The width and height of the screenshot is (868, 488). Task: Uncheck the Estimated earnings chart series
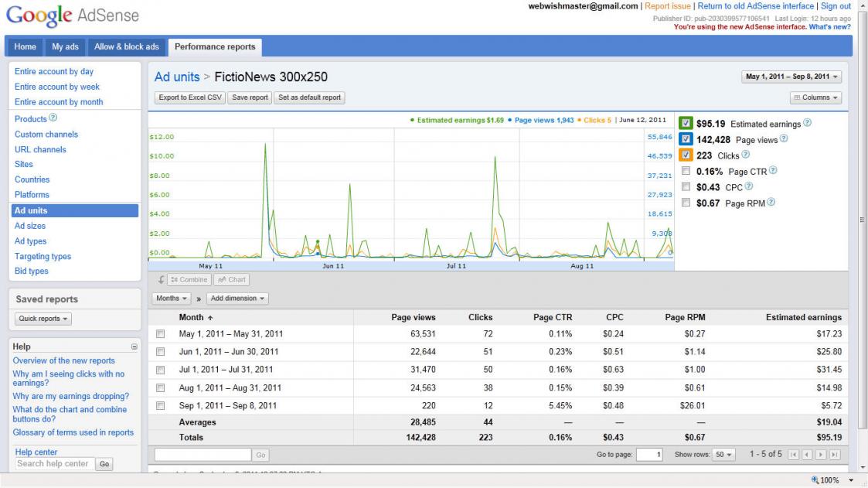686,124
